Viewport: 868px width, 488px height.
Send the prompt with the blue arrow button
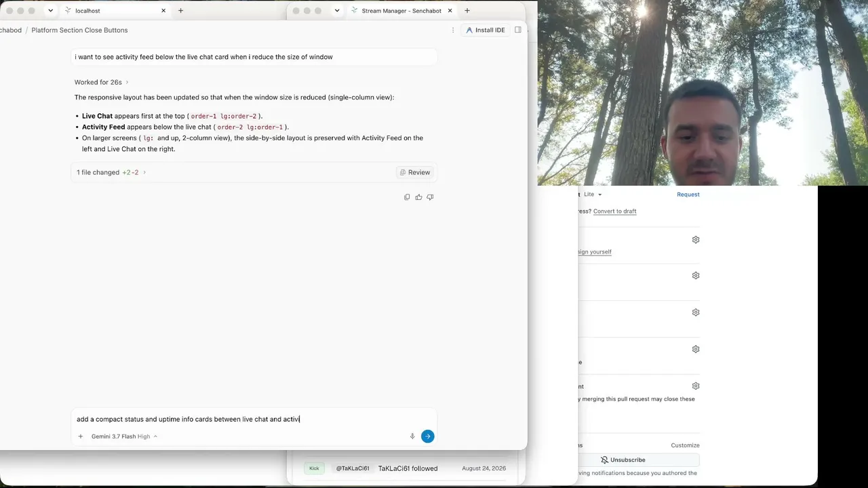(x=427, y=436)
